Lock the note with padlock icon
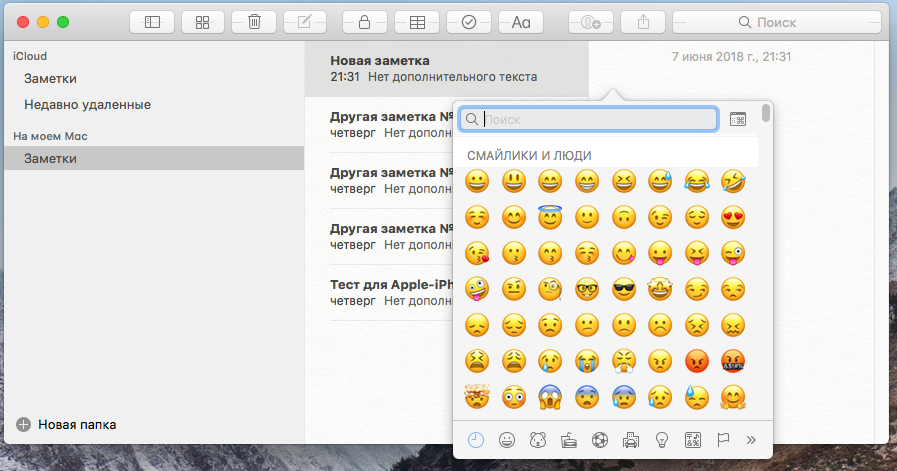The height and width of the screenshot is (471, 897). (364, 22)
